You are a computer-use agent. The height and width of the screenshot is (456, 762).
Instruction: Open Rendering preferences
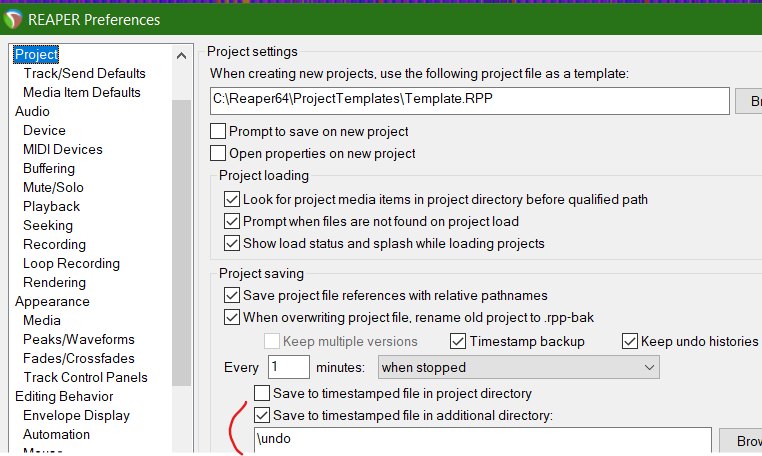54,282
